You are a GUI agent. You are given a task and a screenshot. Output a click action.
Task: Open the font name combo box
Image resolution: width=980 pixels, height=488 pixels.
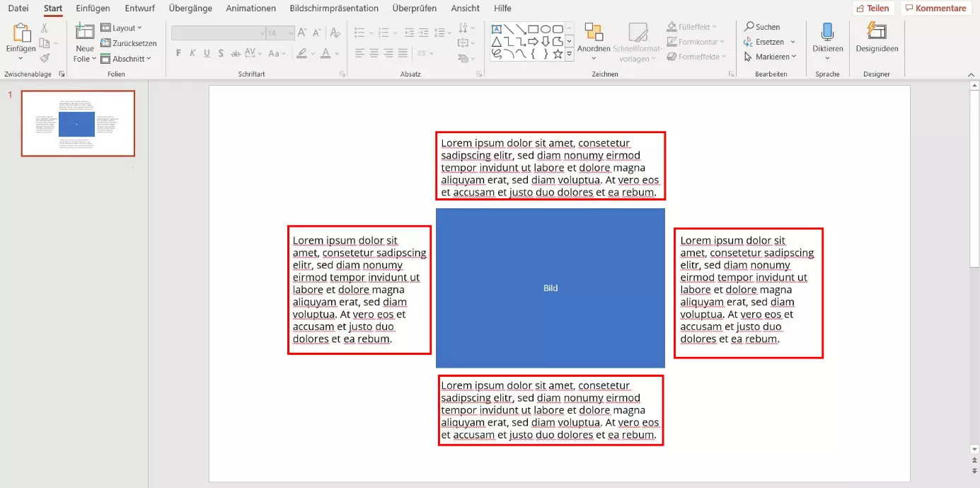218,33
